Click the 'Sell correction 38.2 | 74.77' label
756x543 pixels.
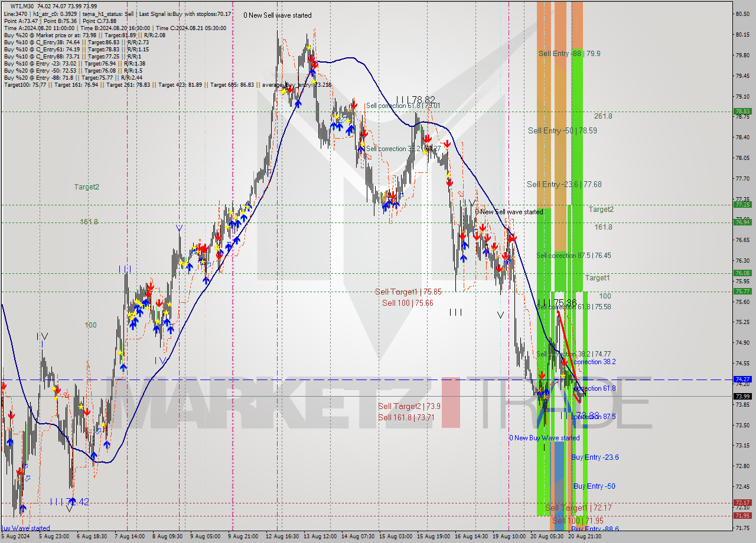pos(573,354)
